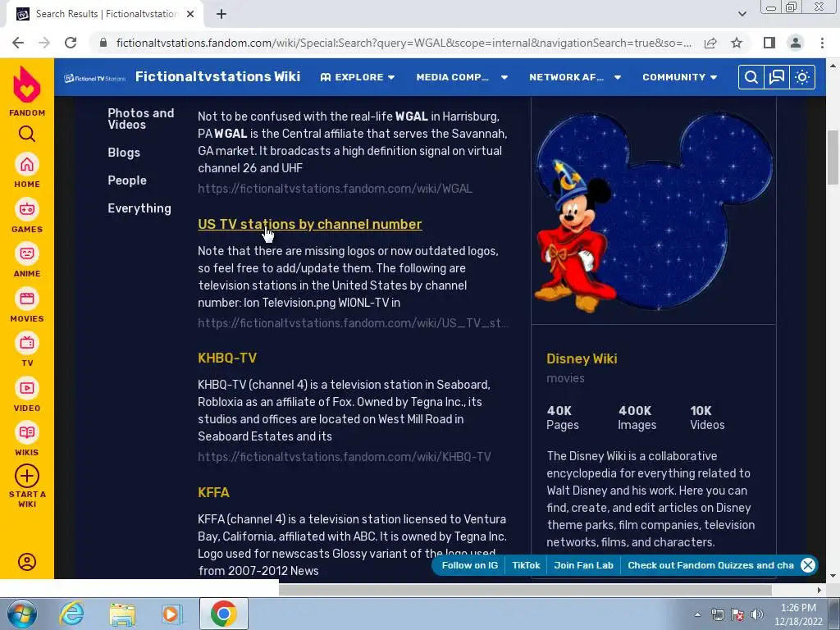This screenshot has width=840, height=630.
Task: Expand the Network Af... dropdown menu
Action: coord(575,77)
